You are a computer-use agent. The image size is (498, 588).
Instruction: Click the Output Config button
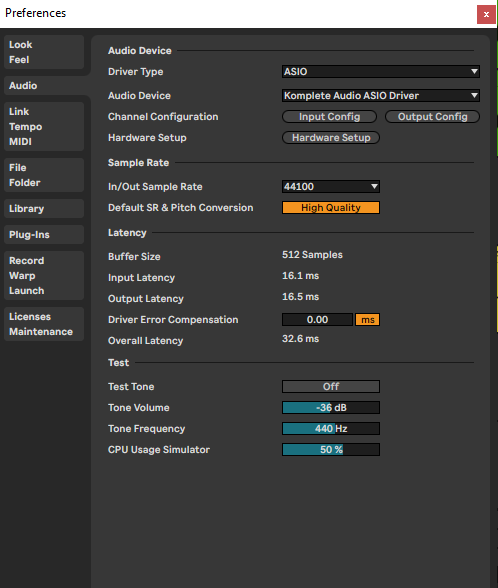coord(432,117)
